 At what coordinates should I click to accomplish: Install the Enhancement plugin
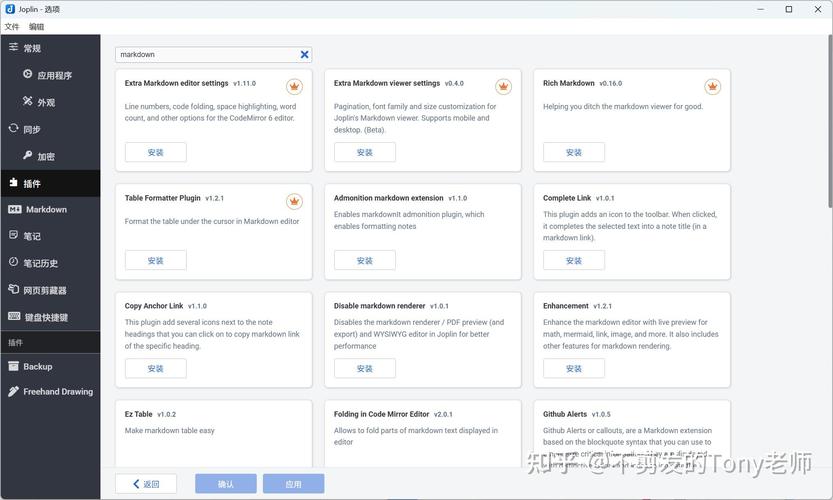coord(574,368)
